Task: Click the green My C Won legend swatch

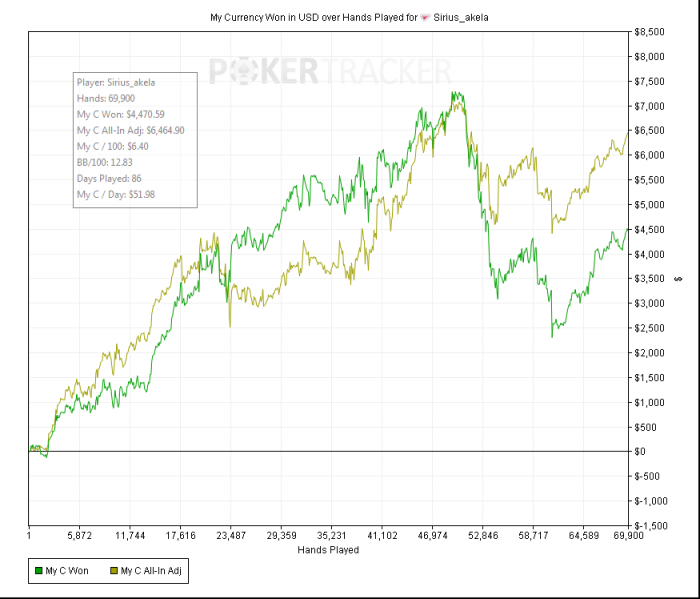Action: (39, 571)
